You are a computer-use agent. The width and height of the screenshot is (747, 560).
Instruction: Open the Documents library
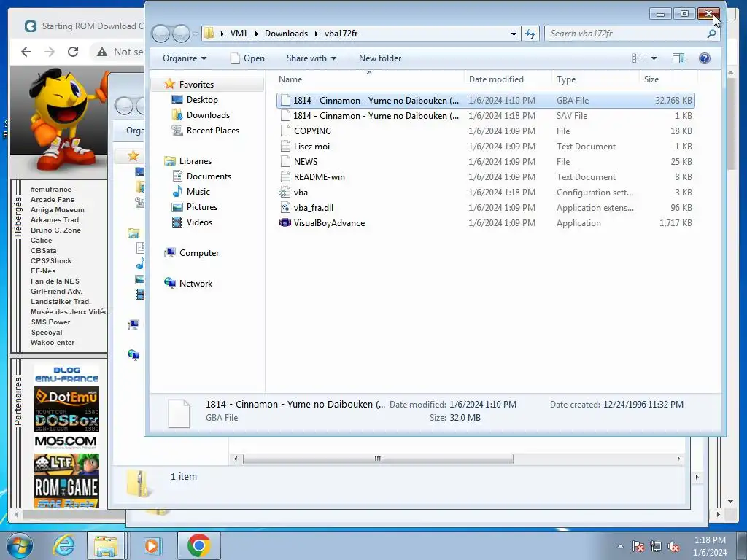click(x=209, y=176)
